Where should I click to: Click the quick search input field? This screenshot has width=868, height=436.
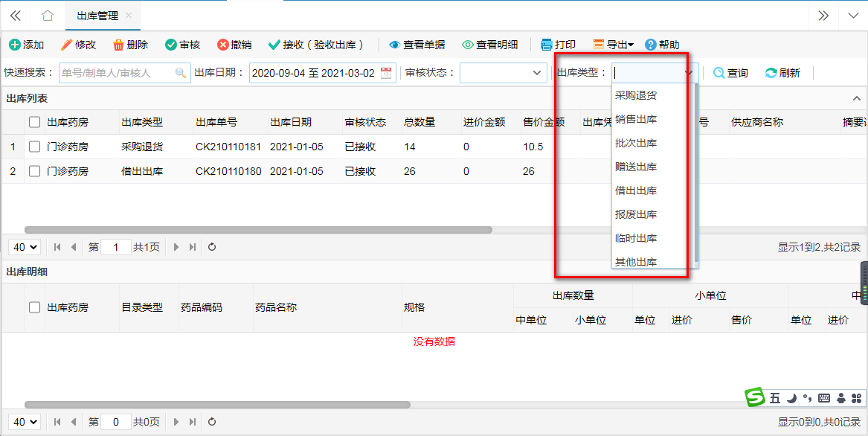point(118,73)
